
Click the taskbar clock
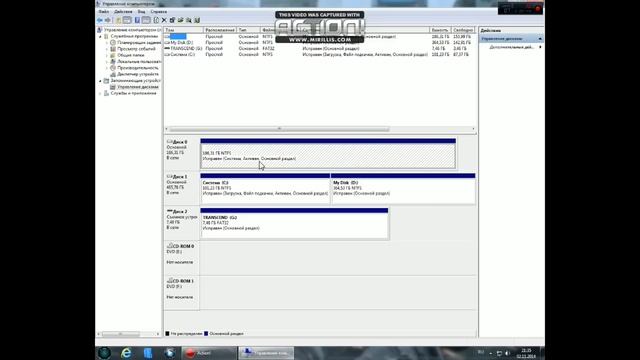526,353
